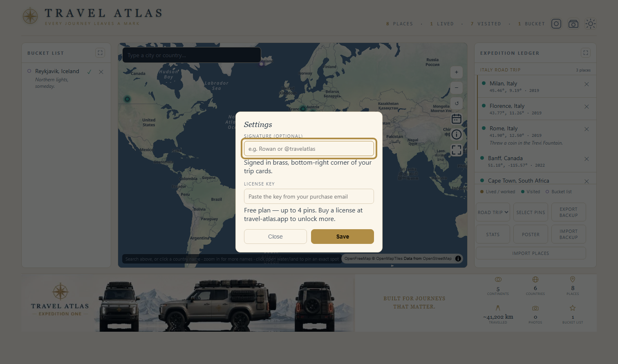
Task: Click the Italy Road Trip group header
Action: point(535,70)
